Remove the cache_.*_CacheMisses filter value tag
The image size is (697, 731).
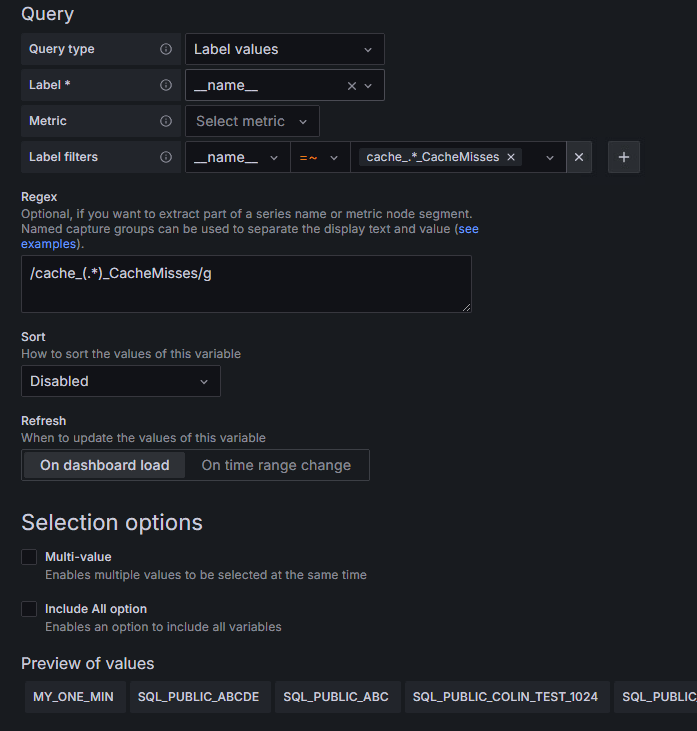(511, 157)
